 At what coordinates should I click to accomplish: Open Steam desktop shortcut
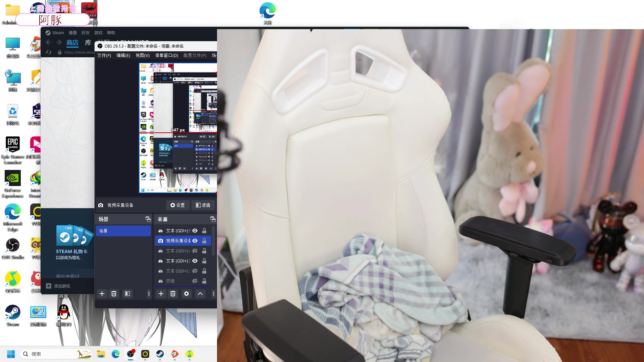(13, 315)
